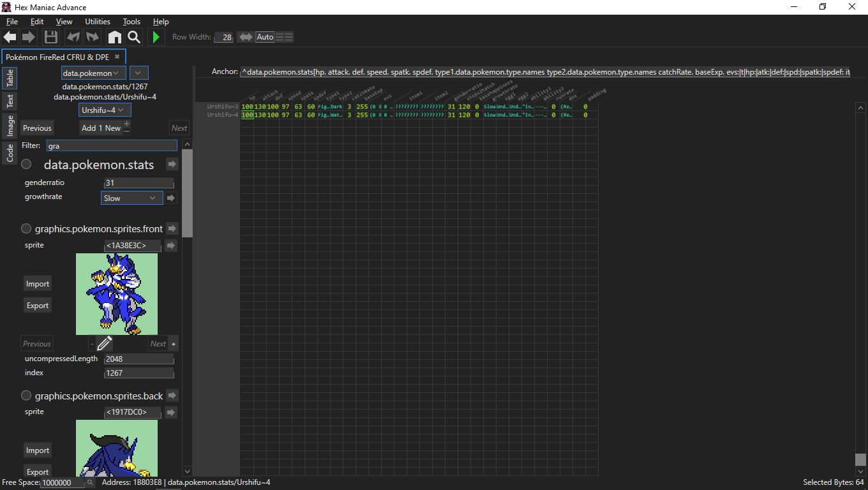Open the Urshifu~4 element dropdown
The height and width of the screenshot is (490, 868).
(105, 110)
